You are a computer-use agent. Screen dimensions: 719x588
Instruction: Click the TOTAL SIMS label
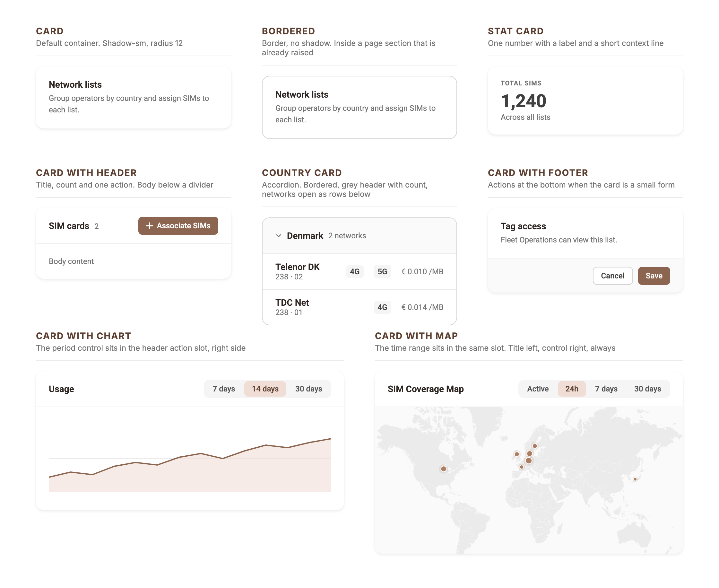tap(521, 83)
